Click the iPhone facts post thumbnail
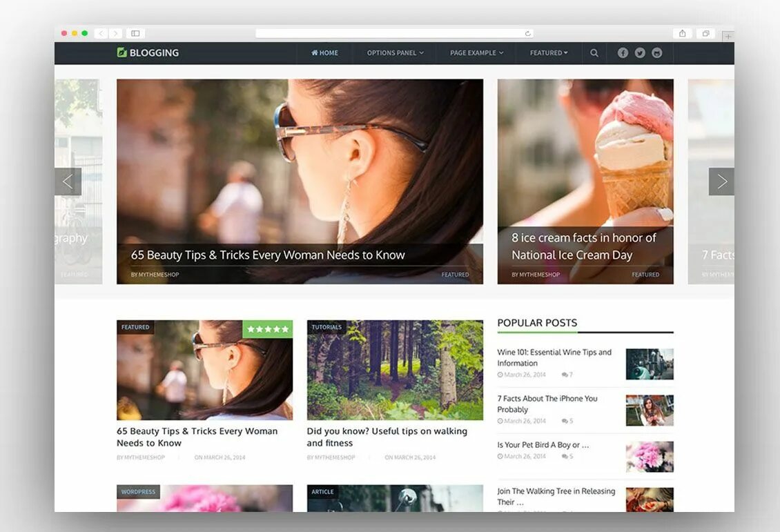780x532 pixels. coord(650,410)
